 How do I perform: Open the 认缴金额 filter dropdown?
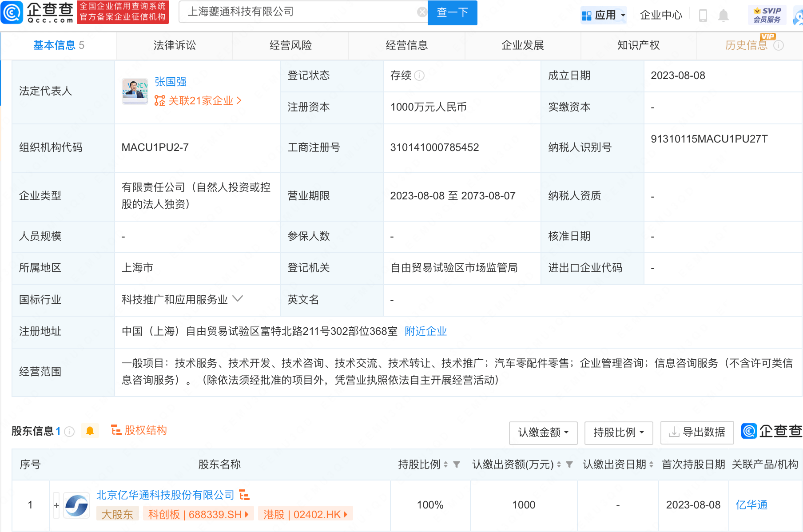(x=543, y=433)
